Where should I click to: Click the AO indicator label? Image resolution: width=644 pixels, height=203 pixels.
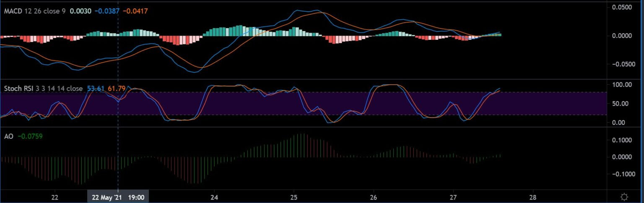(x=8, y=136)
